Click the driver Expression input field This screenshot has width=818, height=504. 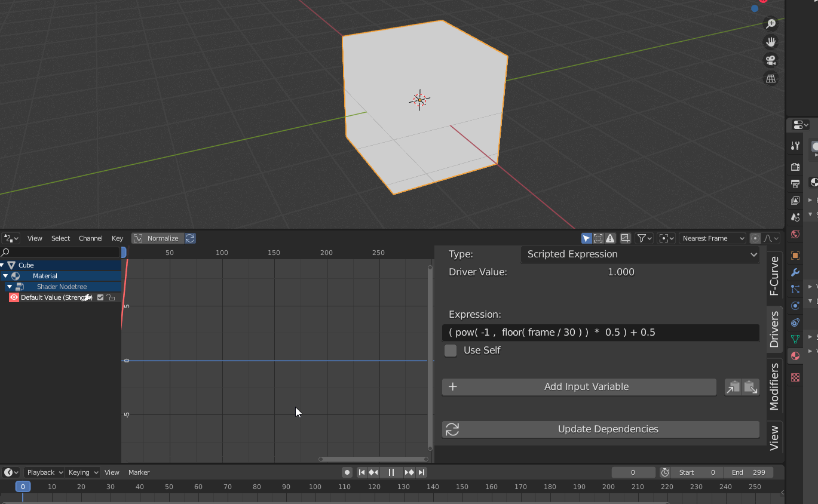pos(601,333)
